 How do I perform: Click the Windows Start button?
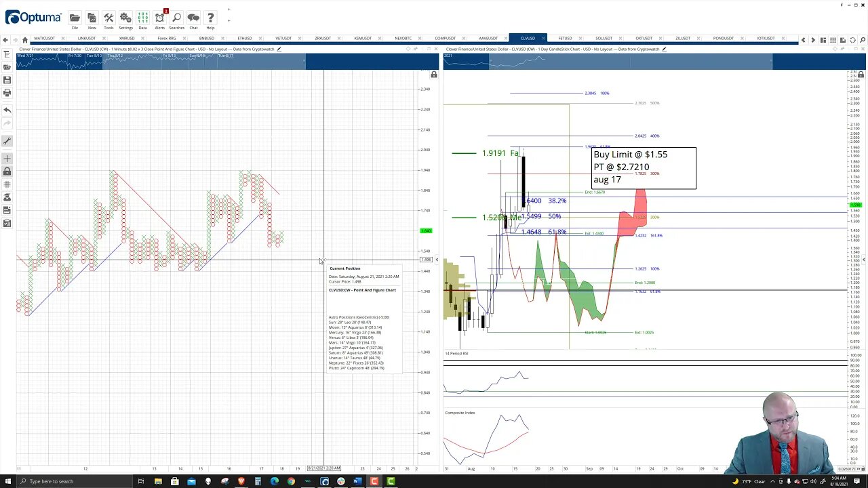[x=7, y=481]
